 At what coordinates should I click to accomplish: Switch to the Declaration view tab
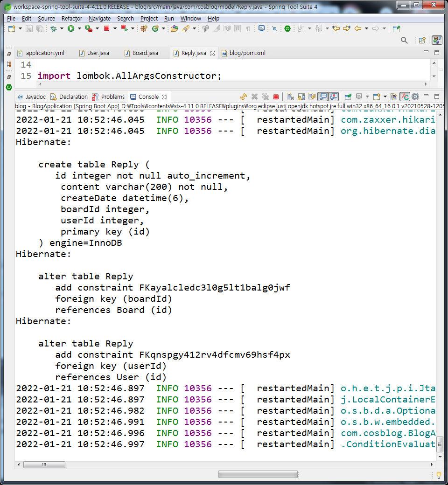(69, 97)
